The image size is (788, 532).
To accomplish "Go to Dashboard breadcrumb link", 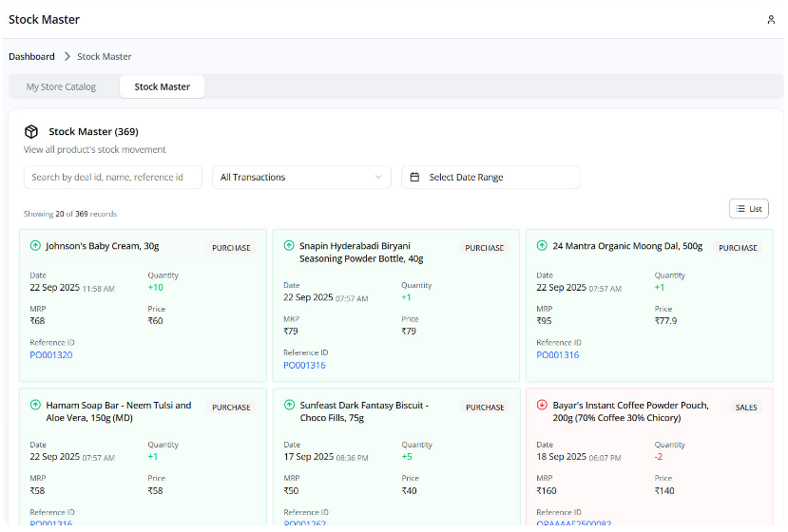I will coord(31,57).
